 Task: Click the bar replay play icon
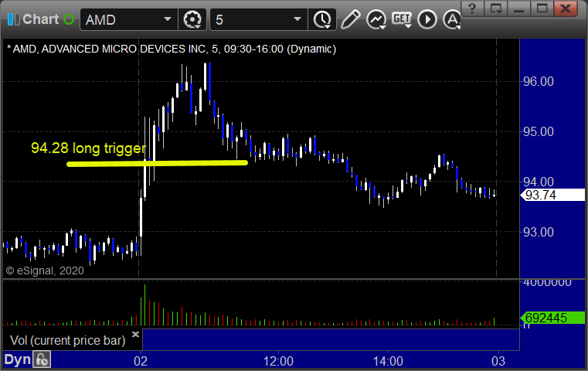[x=427, y=19]
